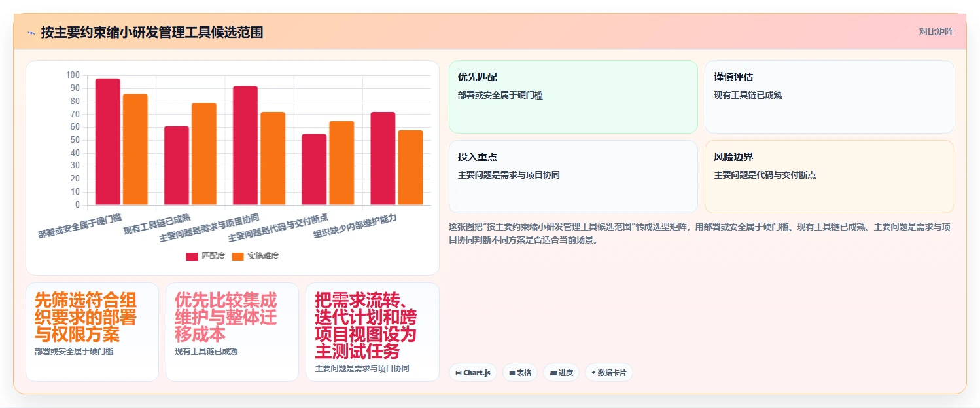Click the red heading 把需求流转、迭代计划和跨项目视图设为主测试任务

point(366,325)
